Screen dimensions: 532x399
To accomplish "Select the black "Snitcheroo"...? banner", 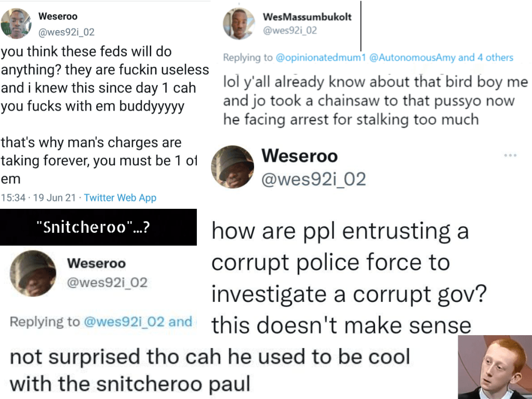I will tap(98, 227).
